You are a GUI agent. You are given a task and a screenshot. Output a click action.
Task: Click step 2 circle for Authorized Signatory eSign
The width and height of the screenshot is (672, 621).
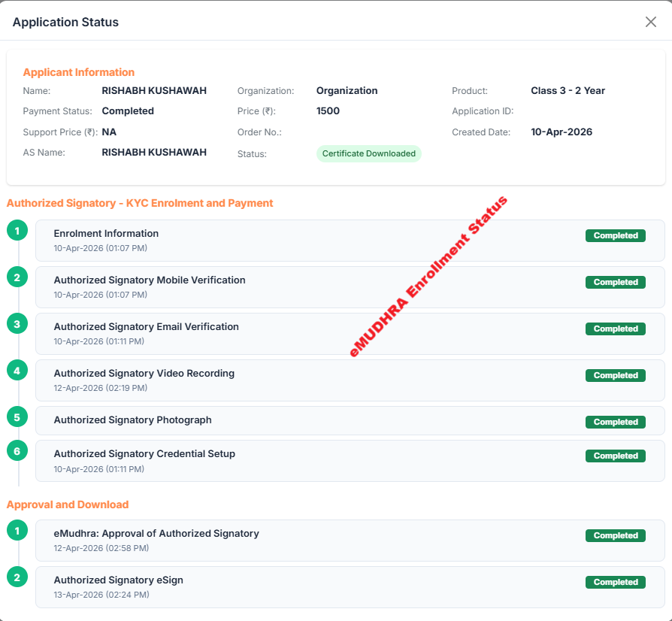pos(17,577)
